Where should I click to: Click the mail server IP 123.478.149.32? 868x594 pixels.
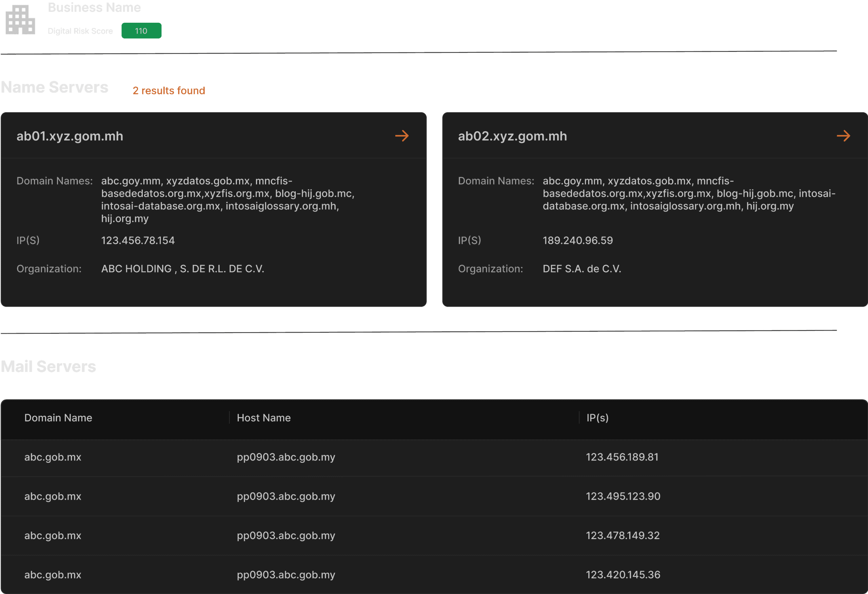(x=623, y=535)
